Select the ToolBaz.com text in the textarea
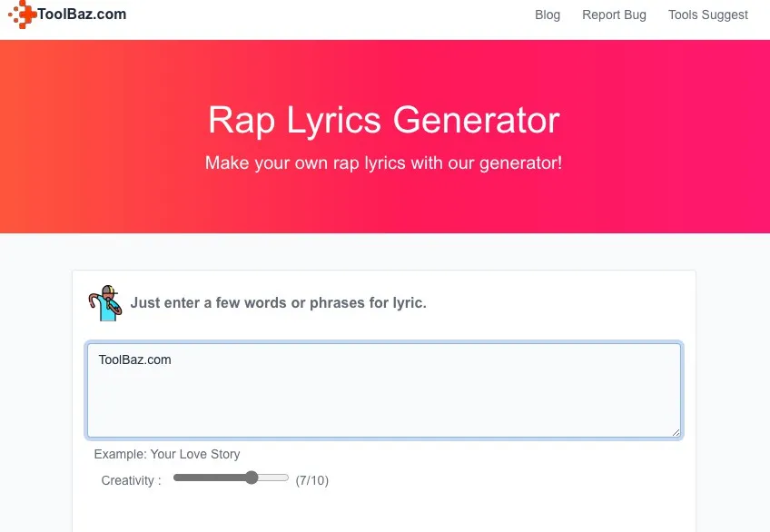Viewport: 770px width, 532px height. [x=134, y=360]
